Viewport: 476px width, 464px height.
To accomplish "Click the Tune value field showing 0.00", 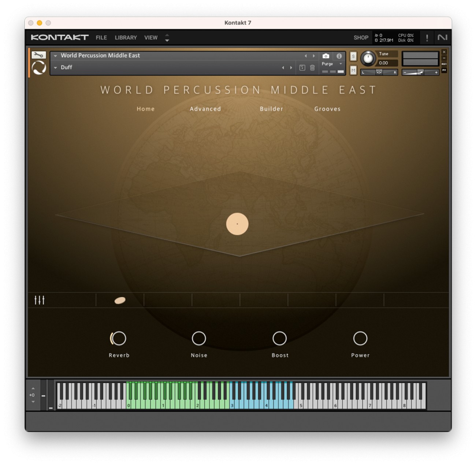I will click(383, 63).
